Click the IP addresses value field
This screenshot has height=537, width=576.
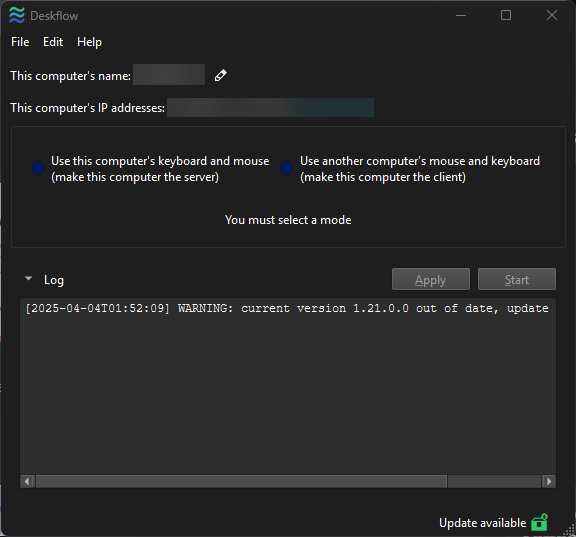[270, 108]
